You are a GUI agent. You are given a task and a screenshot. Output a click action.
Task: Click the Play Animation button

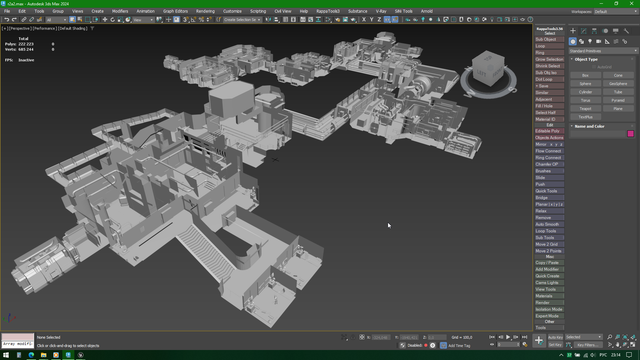pos(508,337)
